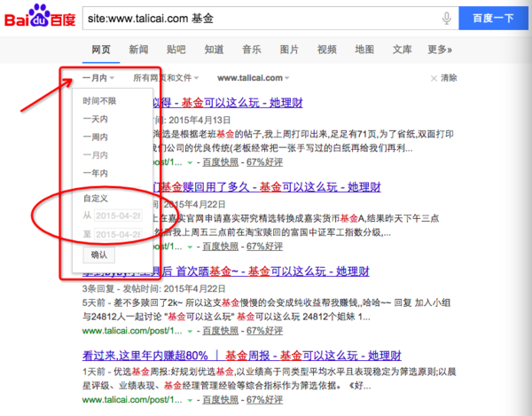Expand green arrow beside second result URL
Image resolution: width=532 pixels, height=416 pixels.
click(190, 247)
